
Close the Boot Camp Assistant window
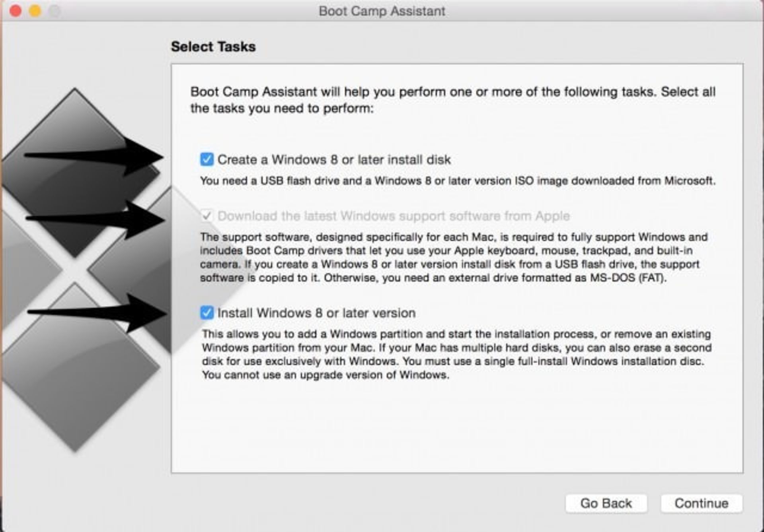click(16, 11)
